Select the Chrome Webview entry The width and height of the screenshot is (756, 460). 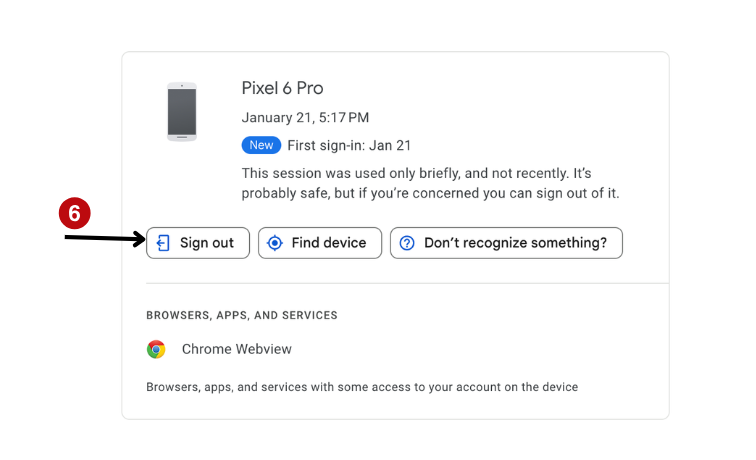pos(236,349)
